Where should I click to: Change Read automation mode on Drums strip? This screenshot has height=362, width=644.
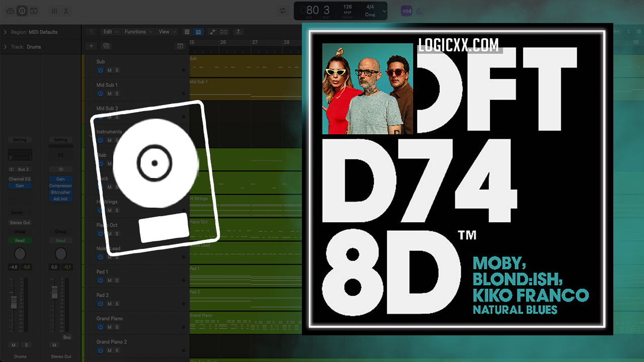point(20,241)
